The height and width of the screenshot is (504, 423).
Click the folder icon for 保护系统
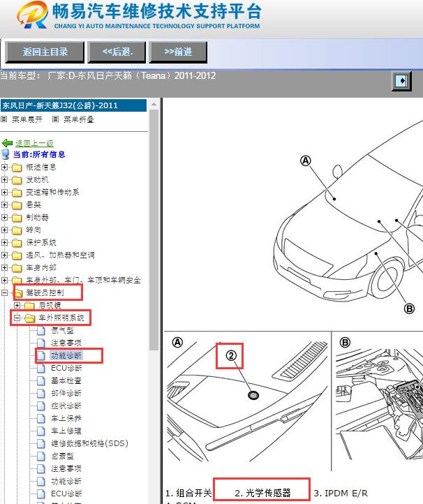(17, 243)
